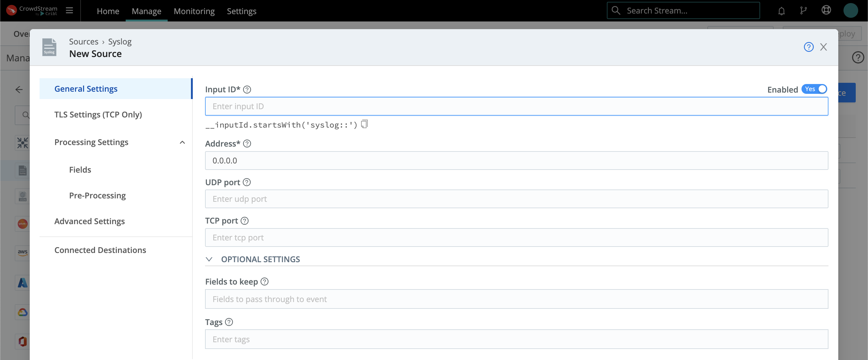Click the Address field help icon
This screenshot has width=868, height=360.
click(x=247, y=144)
